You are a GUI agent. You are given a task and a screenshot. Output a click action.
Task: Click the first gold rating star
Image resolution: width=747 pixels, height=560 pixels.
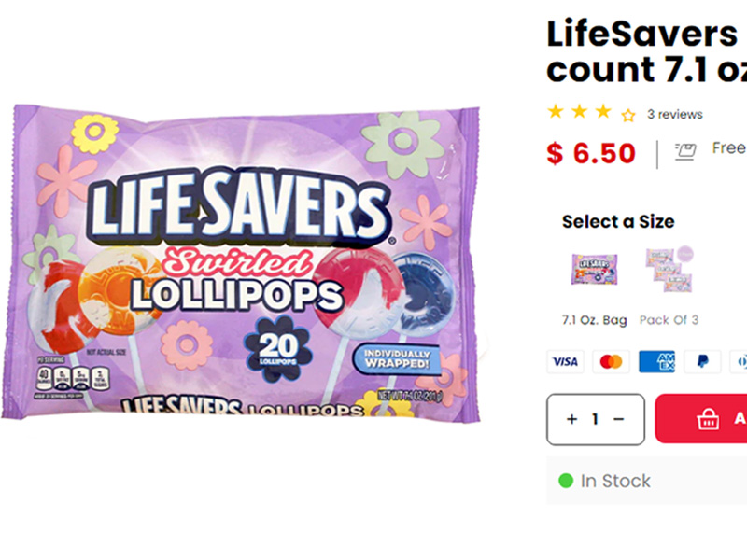[556, 112]
